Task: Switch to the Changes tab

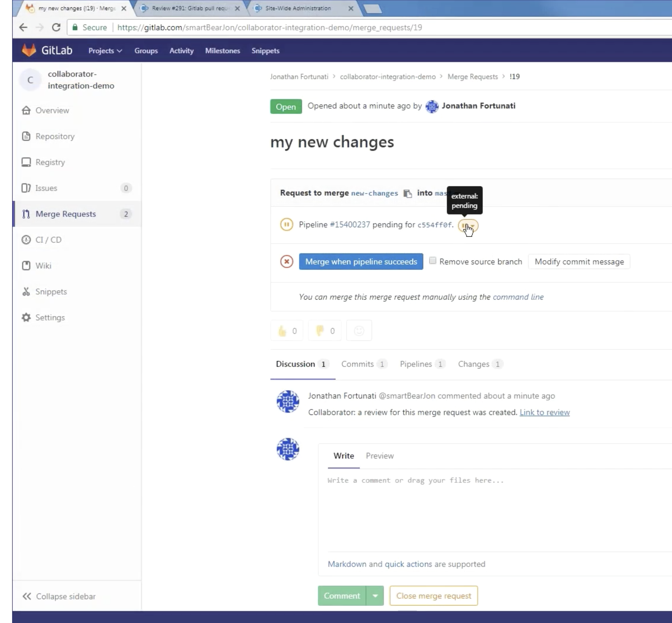Action: [x=480, y=364]
